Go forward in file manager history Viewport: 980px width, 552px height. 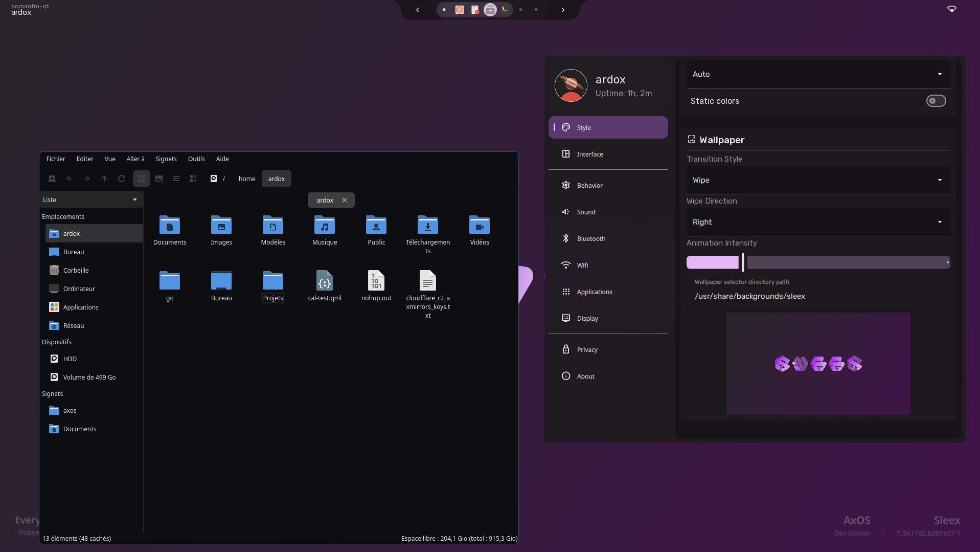point(87,179)
